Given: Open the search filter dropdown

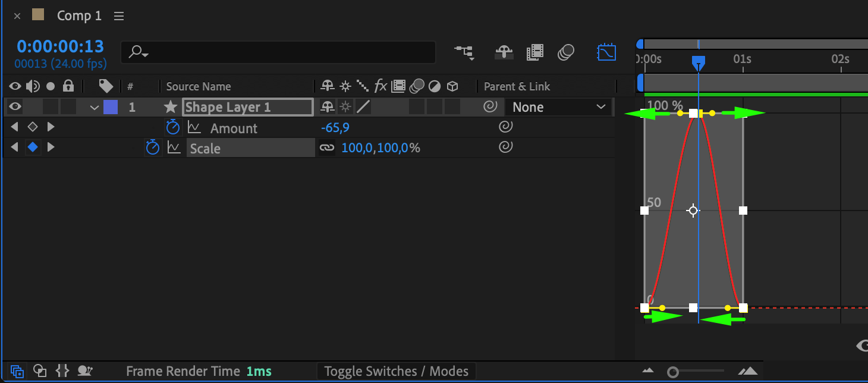Looking at the screenshot, I should tap(139, 52).
